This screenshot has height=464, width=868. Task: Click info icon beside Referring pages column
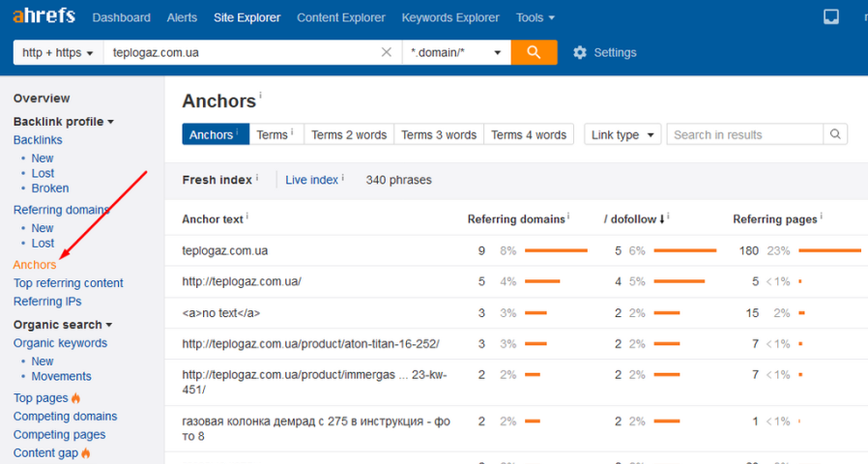click(x=821, y=216)
